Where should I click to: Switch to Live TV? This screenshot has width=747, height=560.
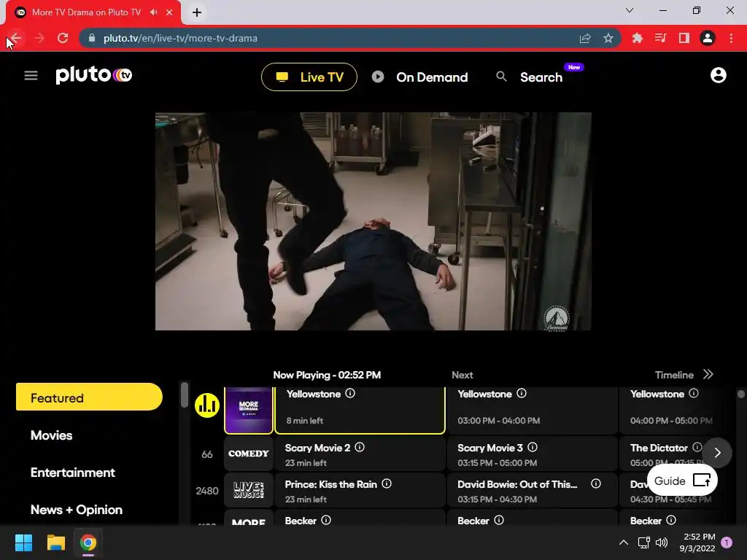(x=309, y=77)
